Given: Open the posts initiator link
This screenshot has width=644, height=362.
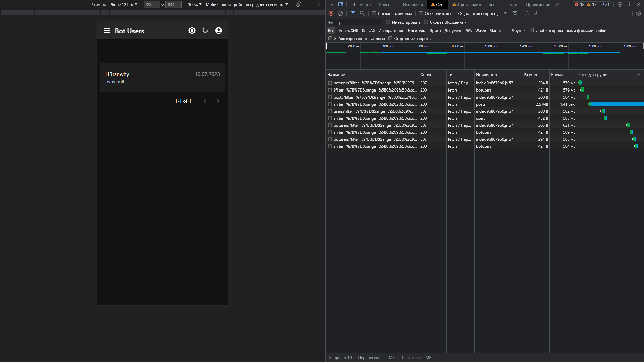Looking at the screenshot, I should (x=481, y=104).
